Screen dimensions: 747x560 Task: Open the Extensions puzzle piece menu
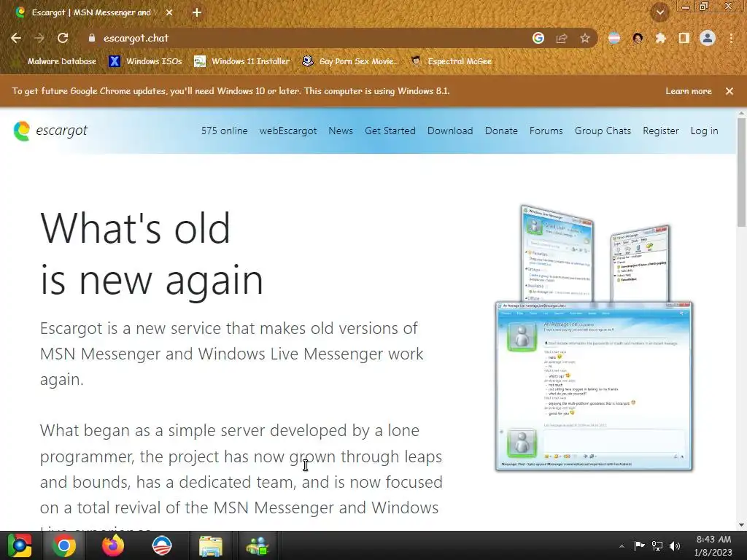tap(661, 38)
